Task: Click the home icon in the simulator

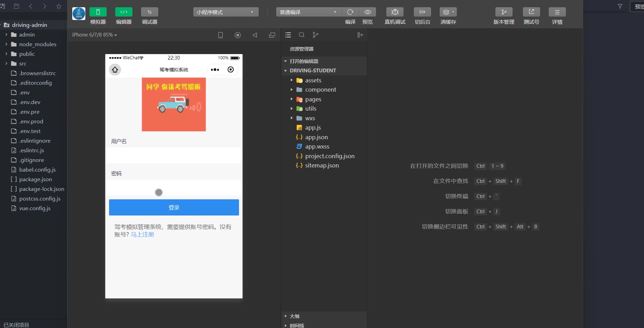Action: [x=115, y=70]
